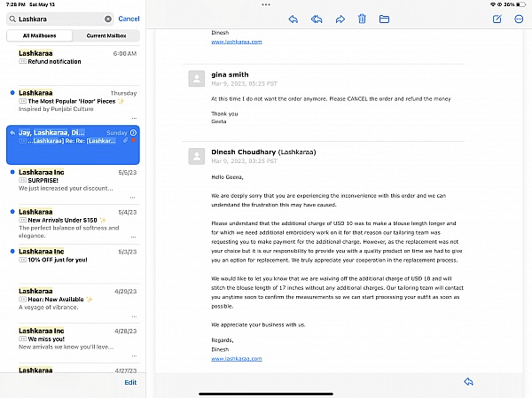This screenshot has height=398, width=532.
Task: Open the Refund notification email
Action: (x=75, y=58)
